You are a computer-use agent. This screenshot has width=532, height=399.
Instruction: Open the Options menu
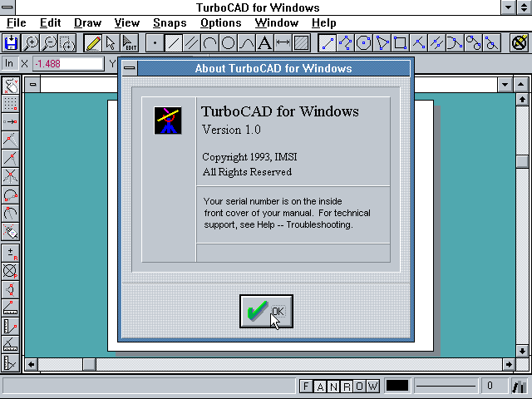pyautogui.click(x=221, y=22)
